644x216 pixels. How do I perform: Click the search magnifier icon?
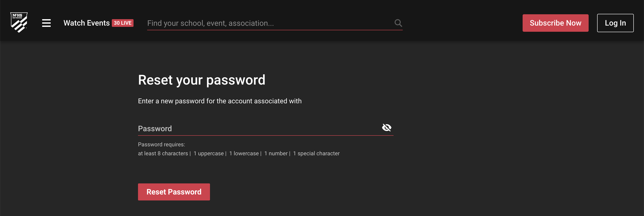tap(398, 23)
